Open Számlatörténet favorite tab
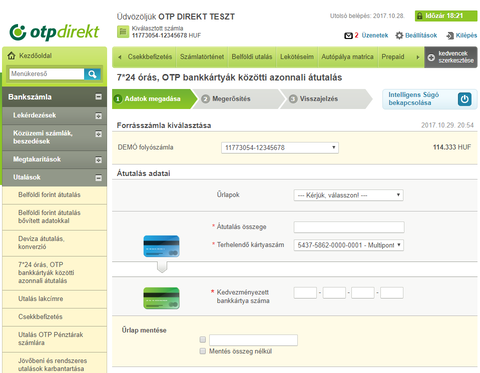The height and width of the screenshot is (373, 480). tap(202, 57)
